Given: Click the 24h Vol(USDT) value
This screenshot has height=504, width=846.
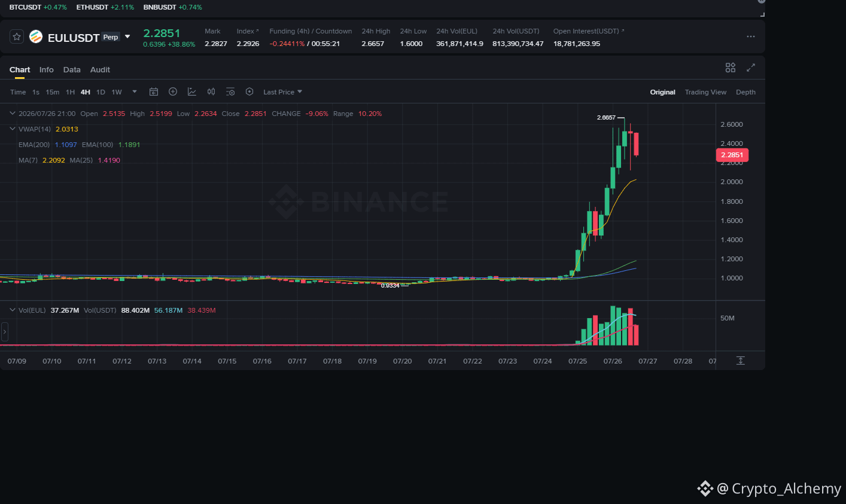Looking at the screenshot, I should click(x=518, y=44).
